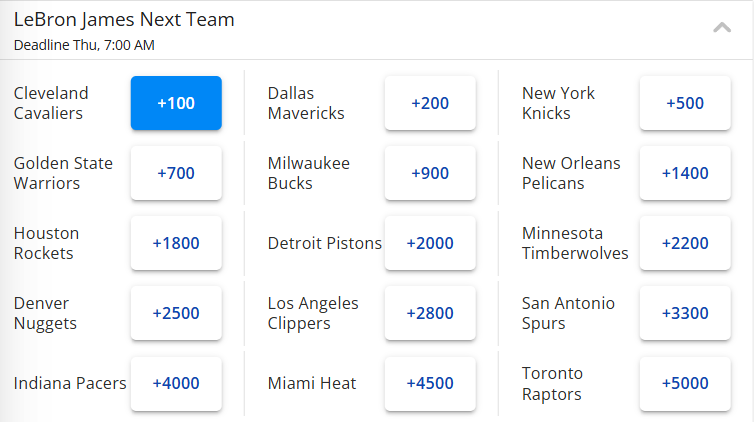Pick New York Knicks at +500
The width and height of the screenshot is (754, 422).
(685, 103)
